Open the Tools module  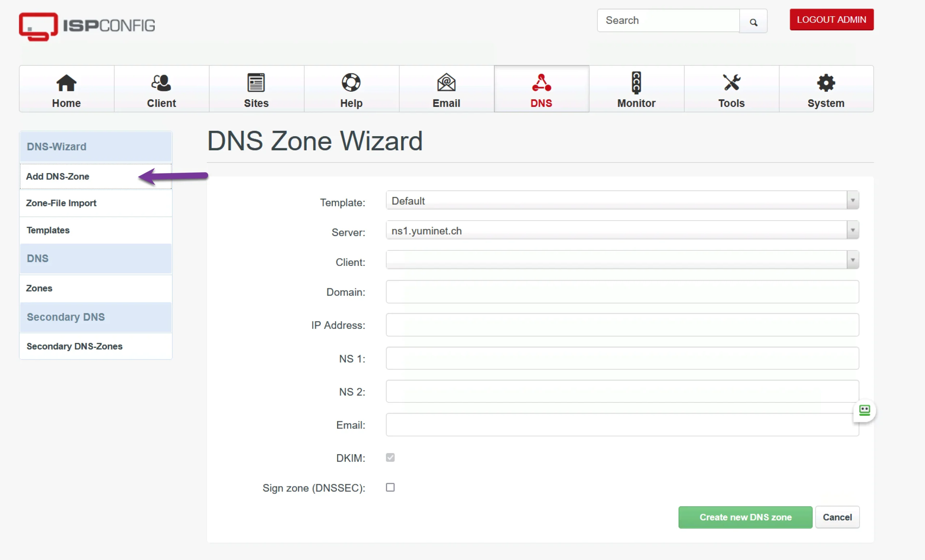(731, 89)
